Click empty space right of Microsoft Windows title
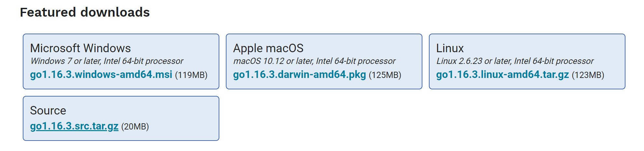Screen dimensions: 644x151 [176, 48]
